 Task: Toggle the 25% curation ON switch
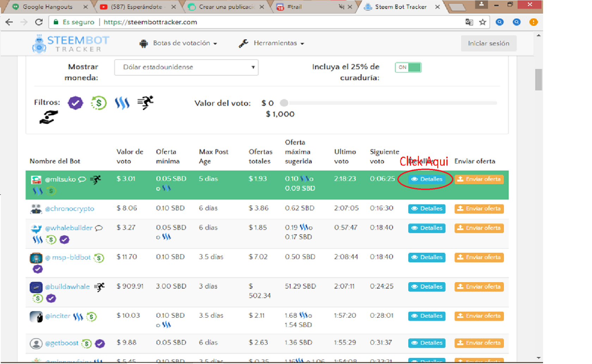[x=408, y=67]
